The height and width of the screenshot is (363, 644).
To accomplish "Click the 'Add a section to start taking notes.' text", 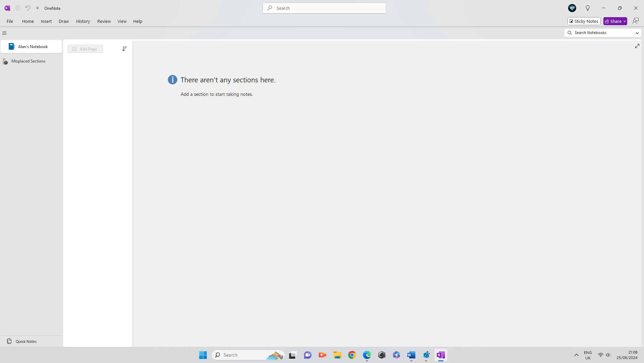I will coord(217,94).
